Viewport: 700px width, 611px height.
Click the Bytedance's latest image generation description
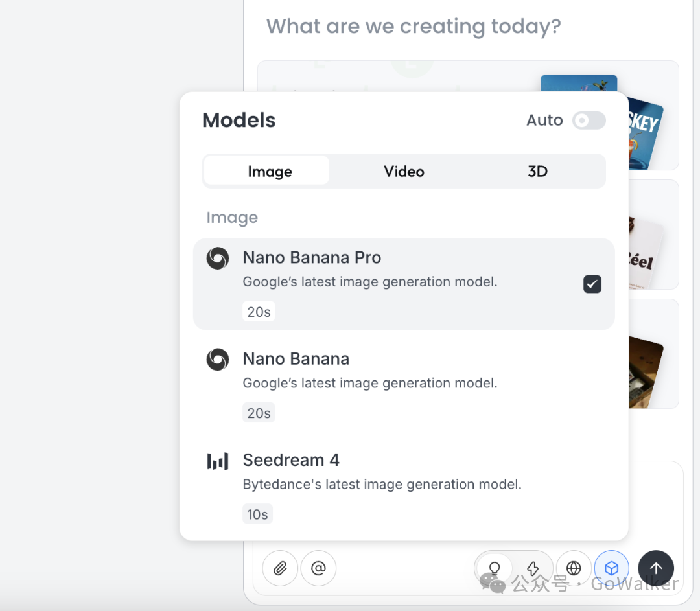pos(382,484)
